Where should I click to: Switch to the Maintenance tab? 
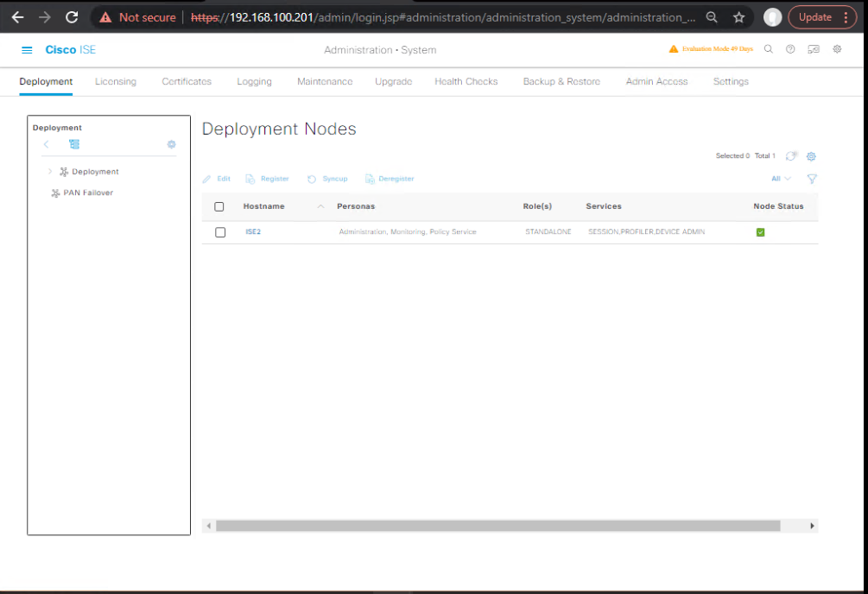click(x=325, y=81)
